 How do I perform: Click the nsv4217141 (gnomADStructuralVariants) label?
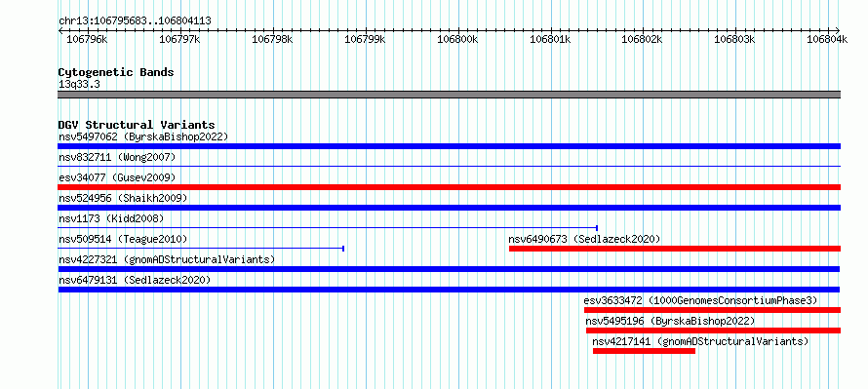click(700, 341)
